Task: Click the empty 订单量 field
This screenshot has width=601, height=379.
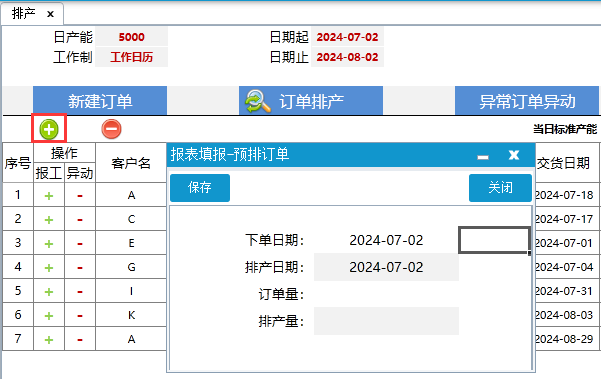Action: click(x=386, y=294)
